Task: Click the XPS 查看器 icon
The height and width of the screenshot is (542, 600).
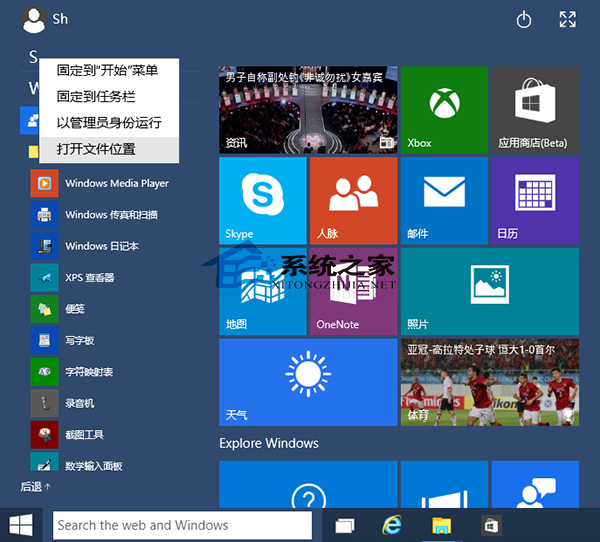Action: [x=44, y=278]
